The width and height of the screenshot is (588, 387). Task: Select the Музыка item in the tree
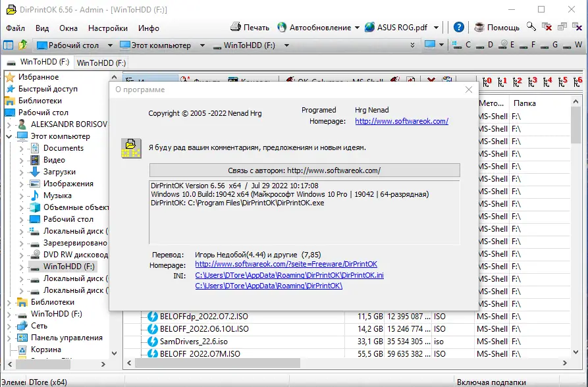pyautogui.click(x=57, y=195)
